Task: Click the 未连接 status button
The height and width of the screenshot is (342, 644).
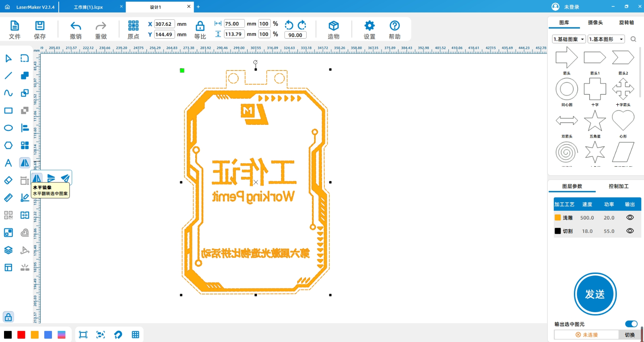Action: [586, 335]
